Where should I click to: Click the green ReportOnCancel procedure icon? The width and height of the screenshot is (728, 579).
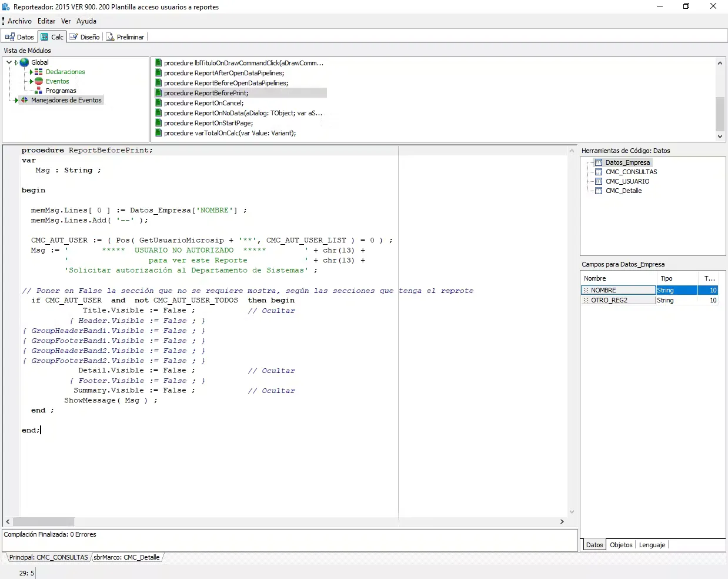click(158, 103)
